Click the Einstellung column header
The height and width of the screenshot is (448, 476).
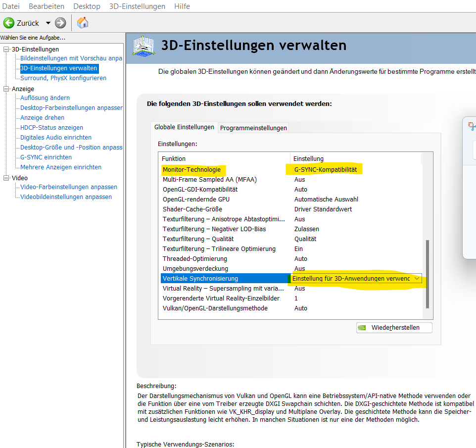click(356, 158)
